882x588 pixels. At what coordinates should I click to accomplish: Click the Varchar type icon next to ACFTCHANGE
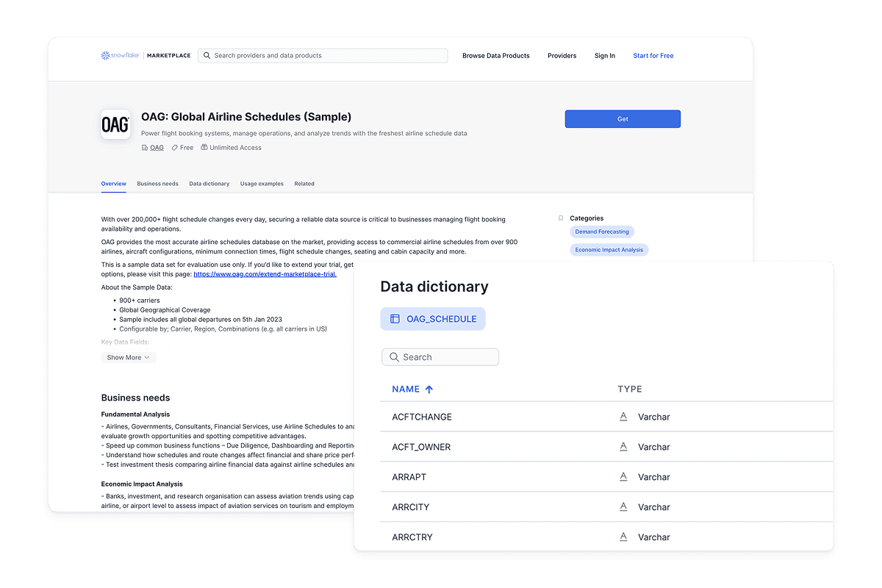click(623, 417)
